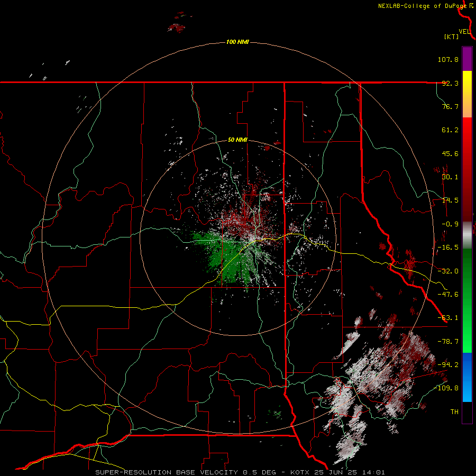Click the 76.7 legend value
The width and height of the screenshot is (476, 476).
point(450,106)
